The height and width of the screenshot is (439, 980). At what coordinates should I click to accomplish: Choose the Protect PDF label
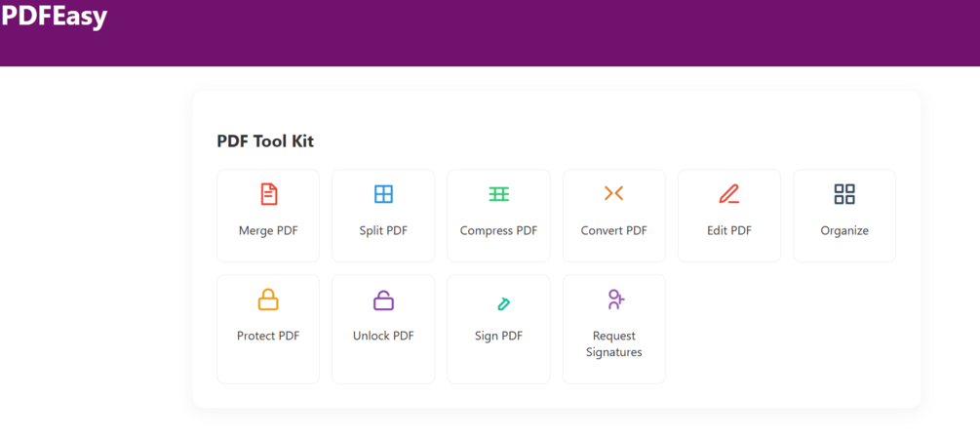(268, 336)
